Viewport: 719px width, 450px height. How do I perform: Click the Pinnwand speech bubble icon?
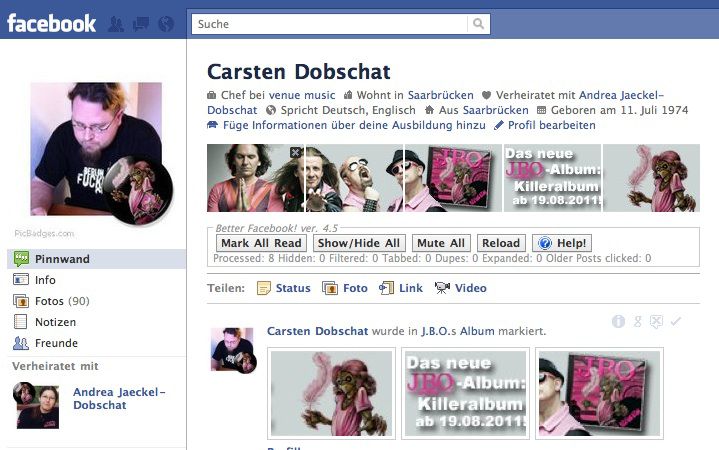21,259
